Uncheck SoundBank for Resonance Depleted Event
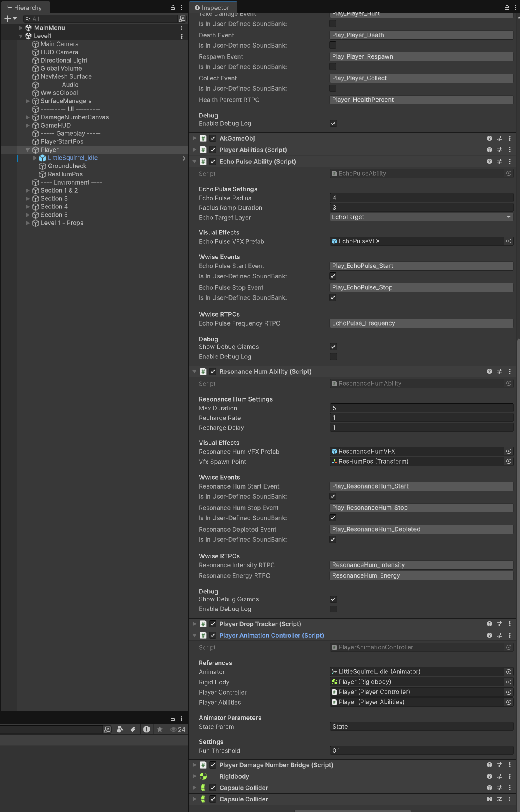This screenshot has width=520, height=812. [x=333, y=539]
